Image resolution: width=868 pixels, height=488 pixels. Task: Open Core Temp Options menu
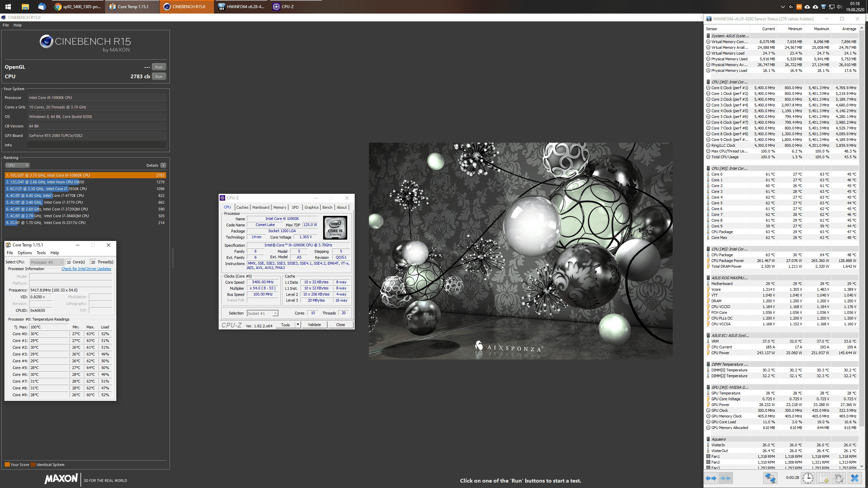(x=25, y=253)
